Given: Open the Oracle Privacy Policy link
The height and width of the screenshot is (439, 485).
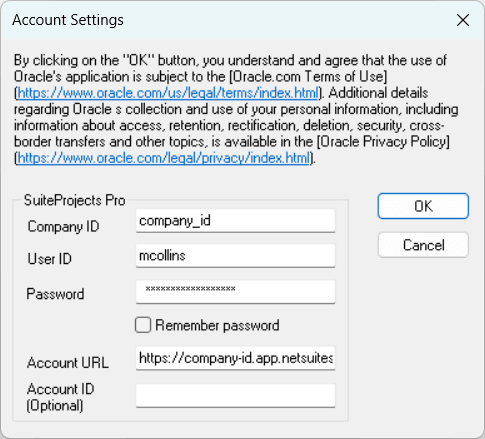Looking at the screenshot, I should click(x=163, y=158).
